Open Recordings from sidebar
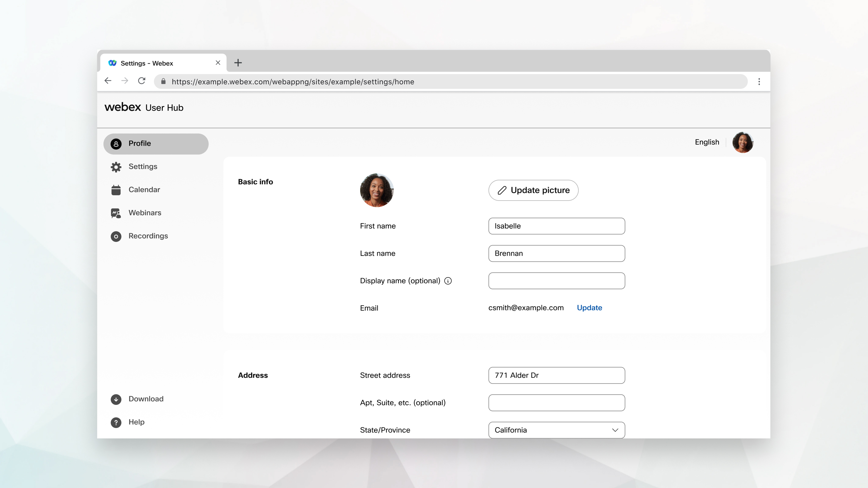The image size is (868, 488). pyautogui.click(x=148, y=235)
